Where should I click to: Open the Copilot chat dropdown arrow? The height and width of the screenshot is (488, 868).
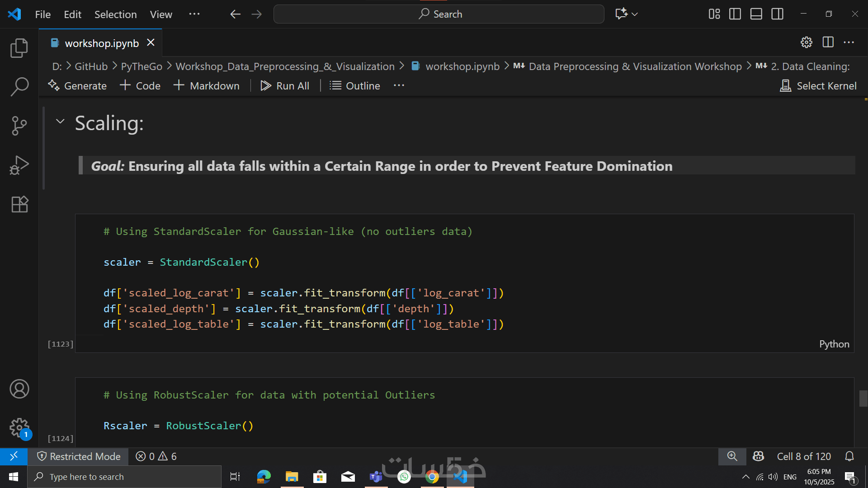(635, 14)
